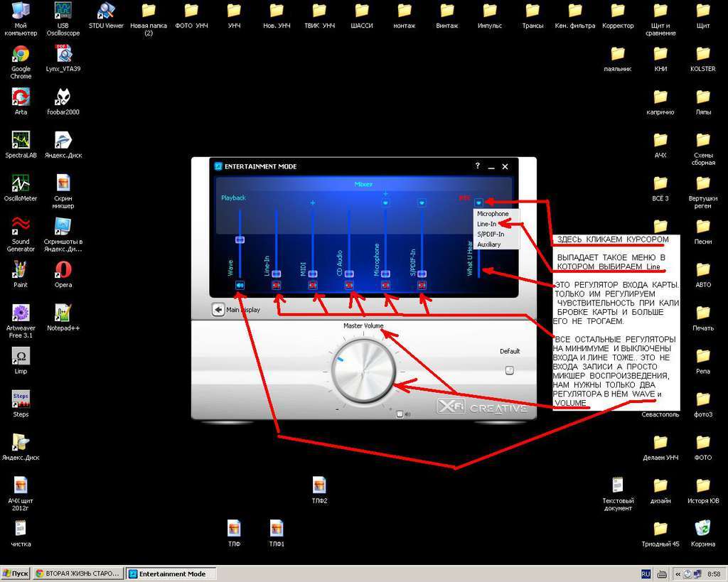Toggle the master volume mute checkbox
Viewport: 728px width, 582px height.
400,414
